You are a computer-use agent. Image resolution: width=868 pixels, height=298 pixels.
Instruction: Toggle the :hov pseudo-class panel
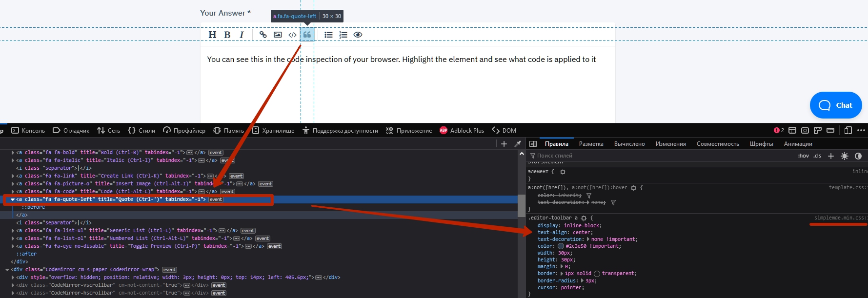(803, 156)
